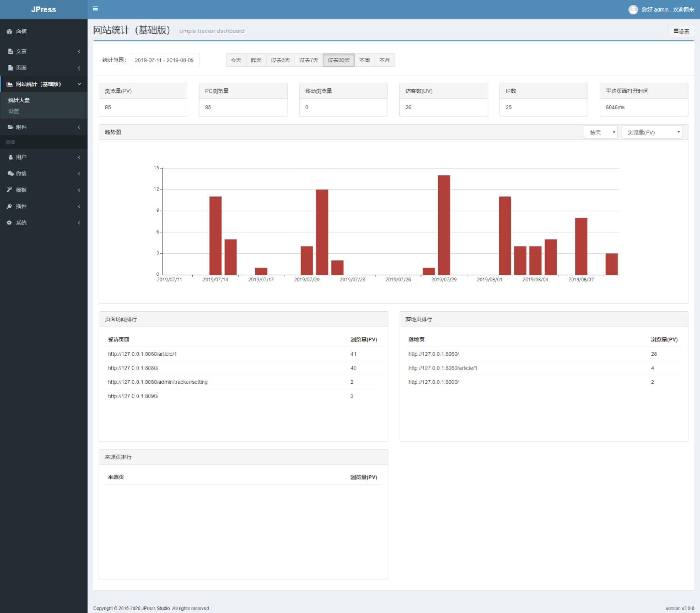Click the 微信 WeChat icon
The image size is (700, 613).
tap(11, 173)
